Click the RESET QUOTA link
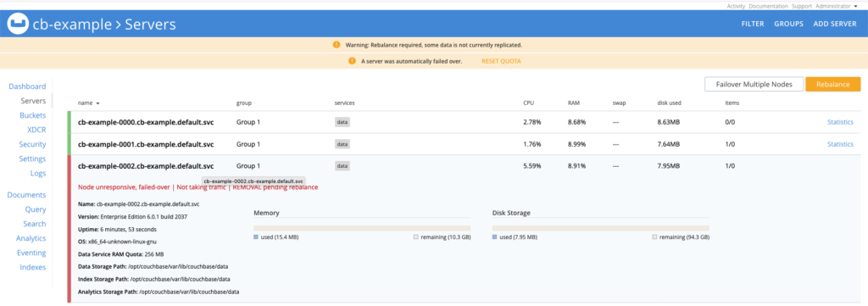 [x=501, y=61]
